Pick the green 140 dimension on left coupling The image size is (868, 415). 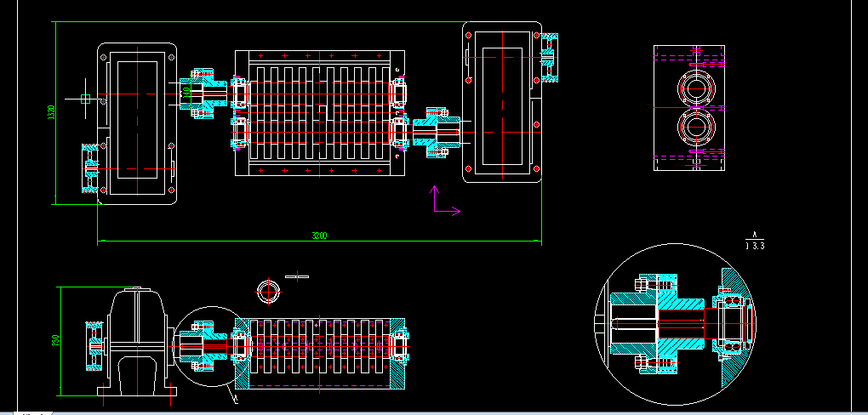pos(186,92)
